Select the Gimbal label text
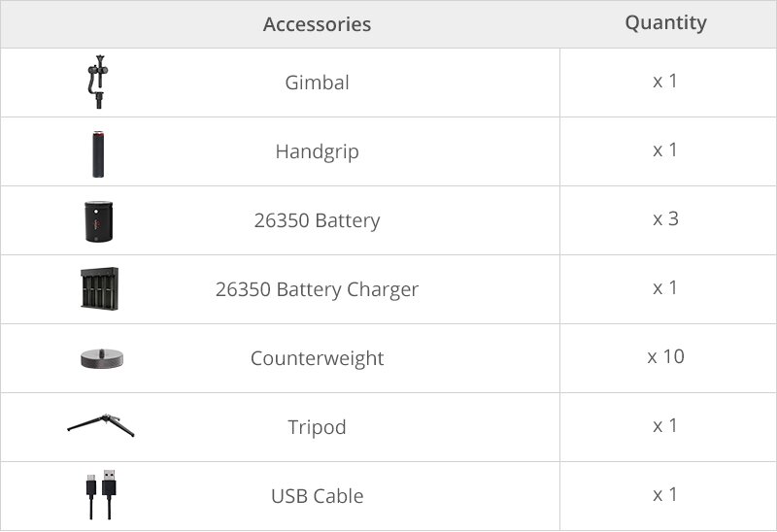 (x=317, y=83)
